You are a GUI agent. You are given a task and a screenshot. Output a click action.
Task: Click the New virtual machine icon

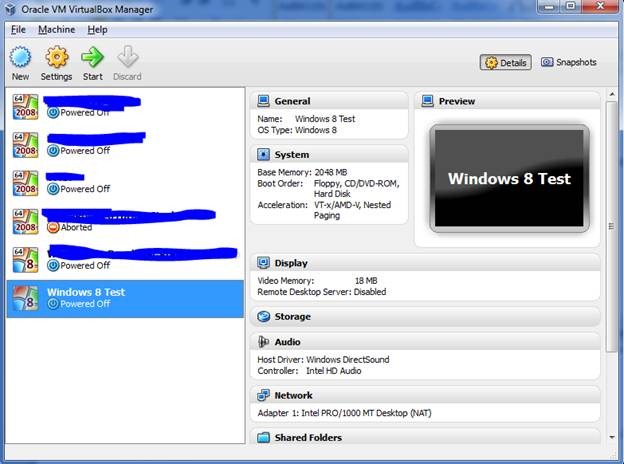pyautogui.click(x=20, y=57)
